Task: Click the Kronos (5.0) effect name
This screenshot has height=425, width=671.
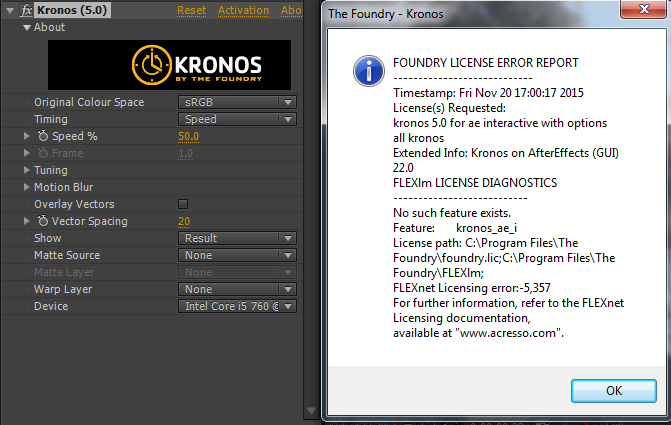Action: [72, 10]
